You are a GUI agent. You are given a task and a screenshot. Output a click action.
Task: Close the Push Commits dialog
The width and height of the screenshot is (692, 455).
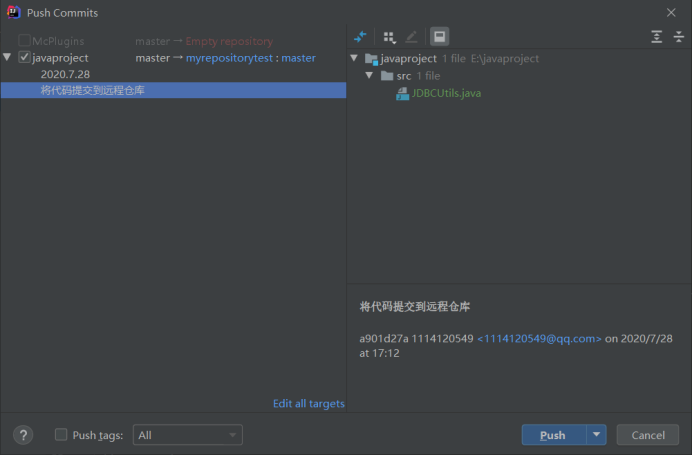point(671,12)
